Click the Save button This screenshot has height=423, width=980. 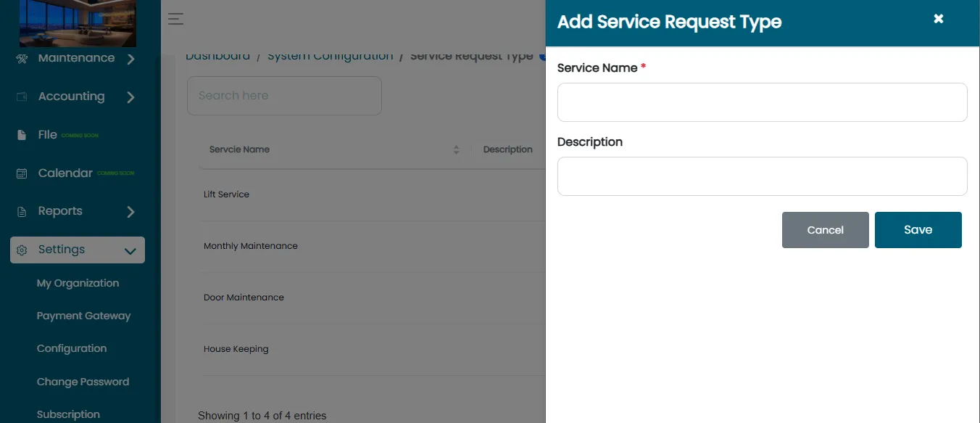918,230
